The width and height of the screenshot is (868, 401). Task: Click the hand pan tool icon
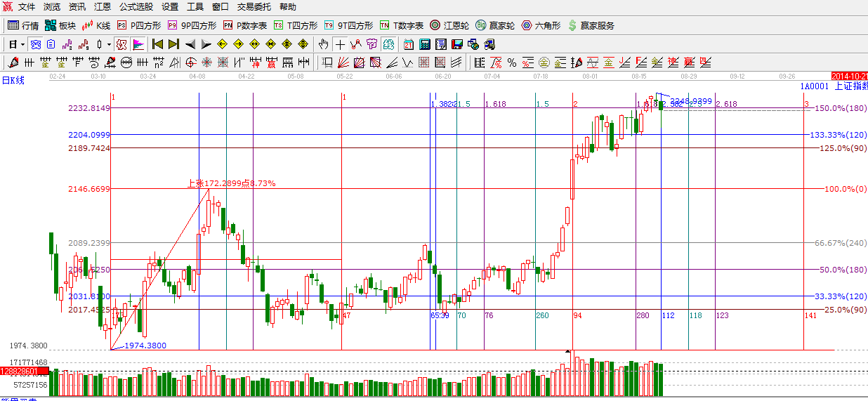click(324, 44)
